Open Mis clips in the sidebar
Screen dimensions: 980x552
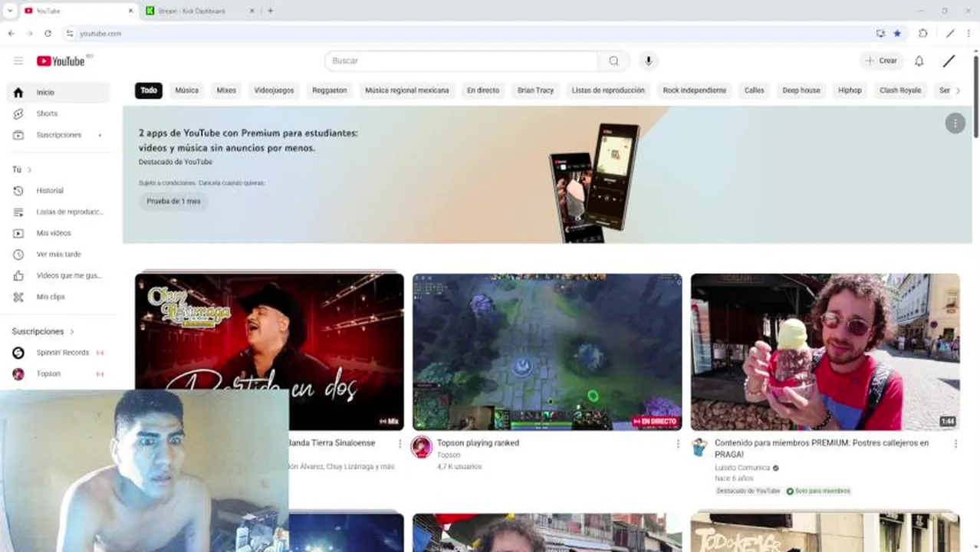point(58,297)
